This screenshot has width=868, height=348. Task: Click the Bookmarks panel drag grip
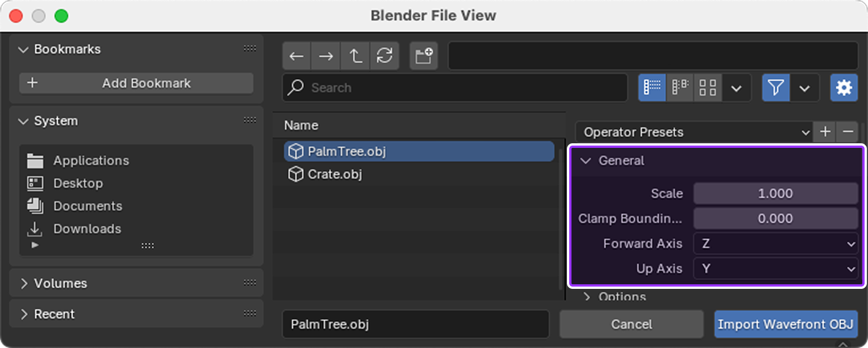(x=250, y=49)
